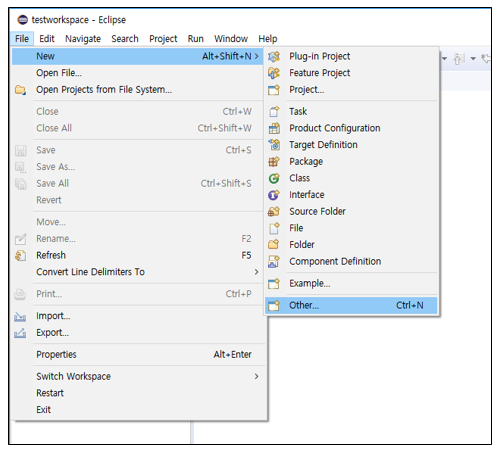
Task: Choose Target Definition label
Action: point(323,145)
